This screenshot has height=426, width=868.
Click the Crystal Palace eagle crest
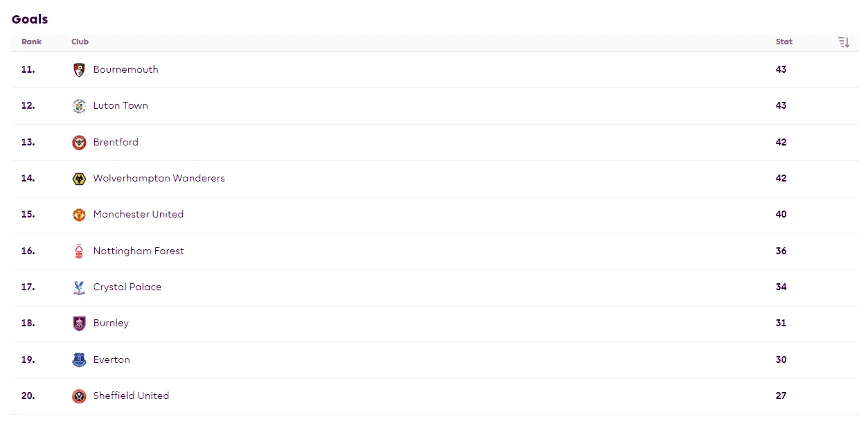tap(79, 287)
